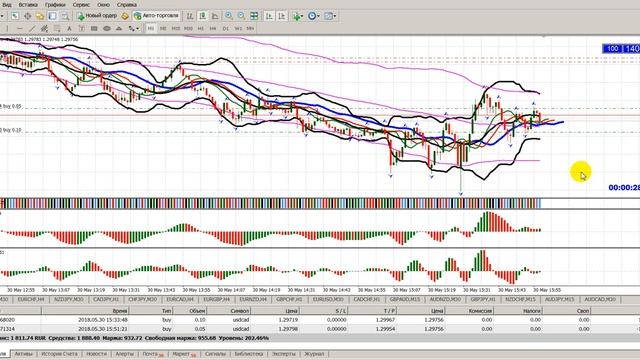Open the Графики menu
Screen dimensions: 640x360
(x=55, y=5)
